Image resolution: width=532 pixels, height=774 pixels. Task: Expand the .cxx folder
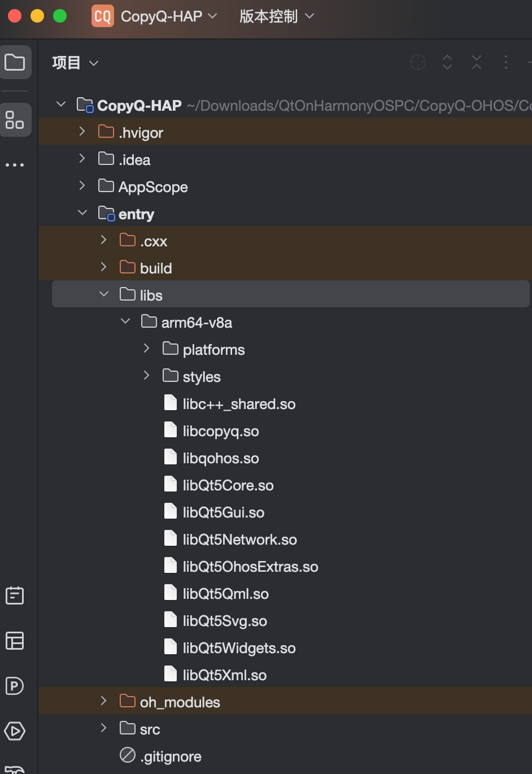104,240
